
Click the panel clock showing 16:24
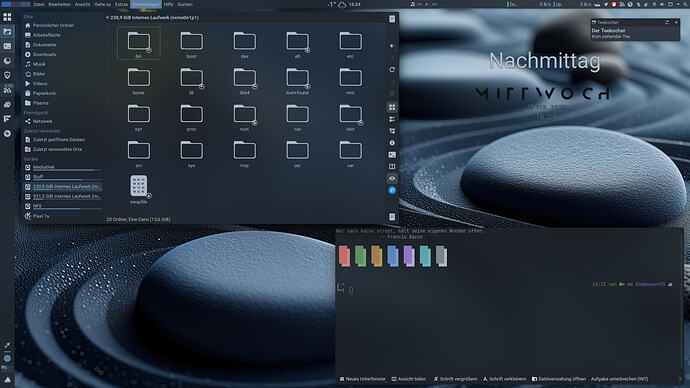355,4
